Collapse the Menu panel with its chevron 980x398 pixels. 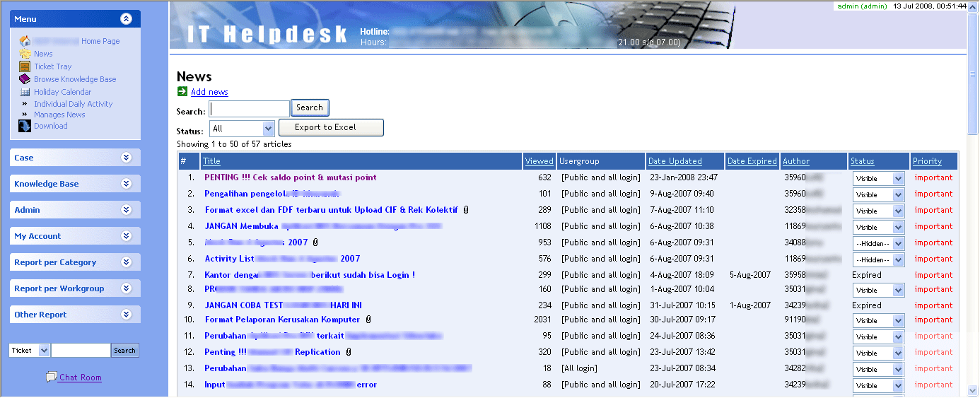(x=126, y=19)
